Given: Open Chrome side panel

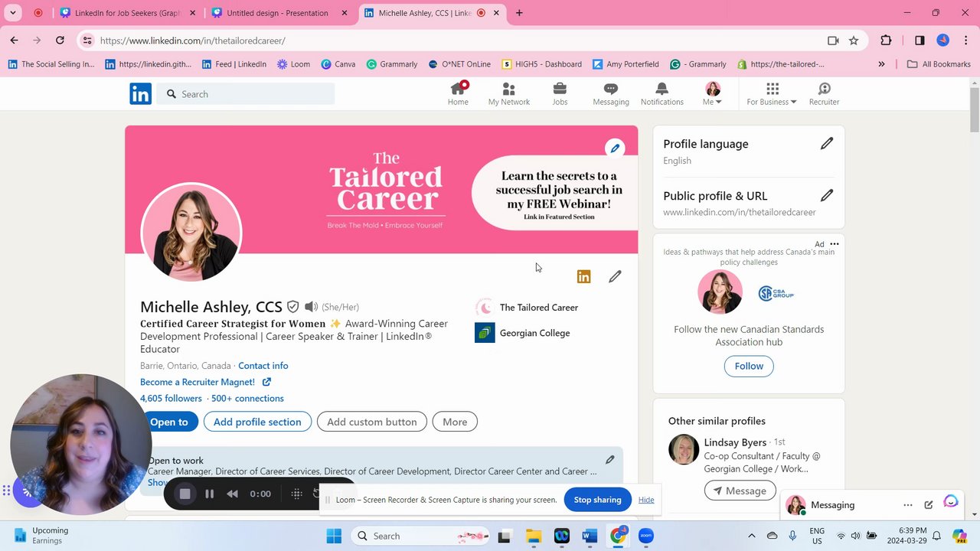Looking at the screenshot, I should pos(920,41).
